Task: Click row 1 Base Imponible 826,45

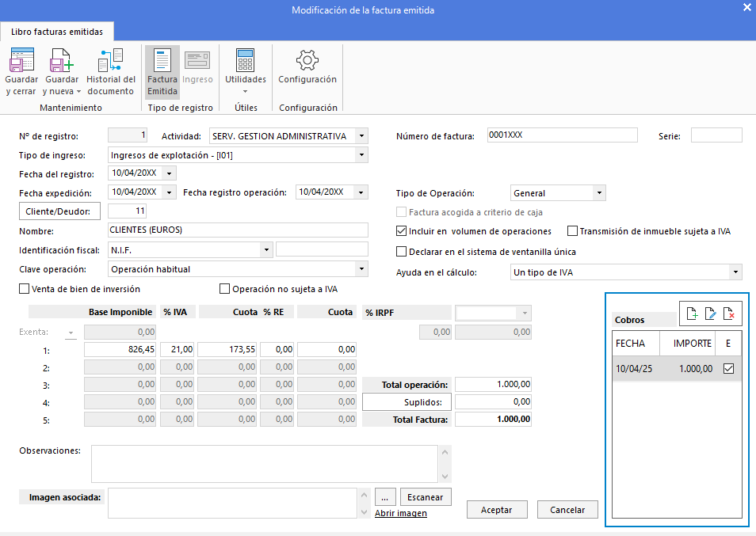Action: click(120, 349)
